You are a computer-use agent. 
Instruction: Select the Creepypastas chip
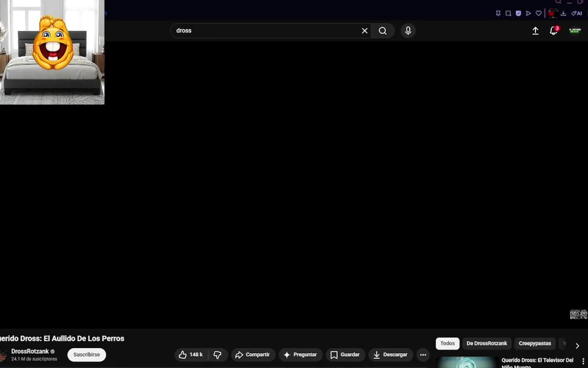click(535, 343)
